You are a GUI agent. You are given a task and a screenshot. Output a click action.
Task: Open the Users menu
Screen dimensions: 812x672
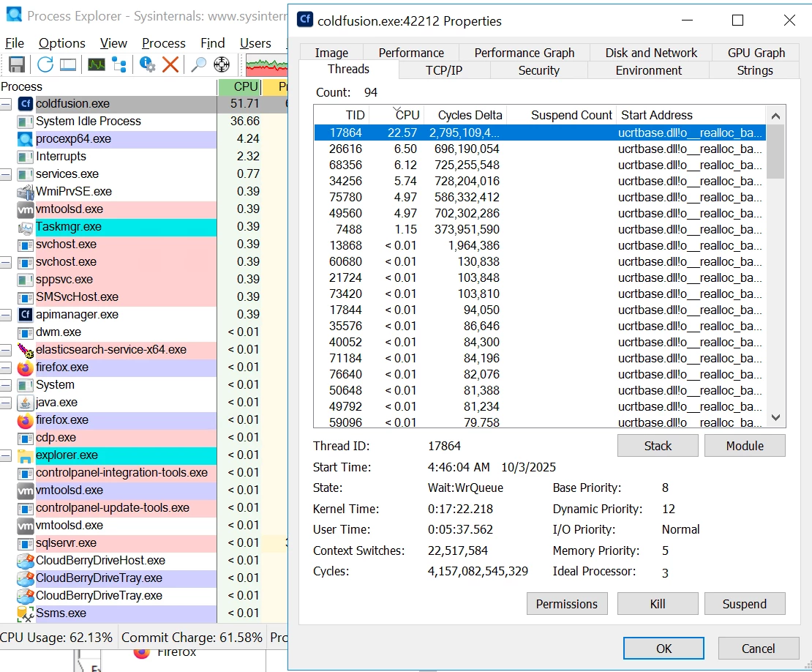(x=255, y=43)
